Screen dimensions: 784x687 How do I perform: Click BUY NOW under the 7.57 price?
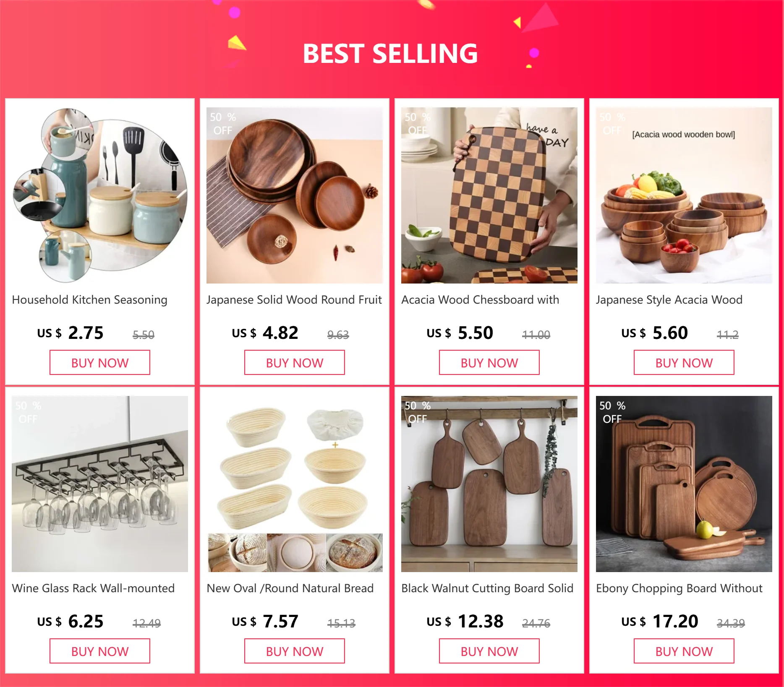click(x=295, y=651)
